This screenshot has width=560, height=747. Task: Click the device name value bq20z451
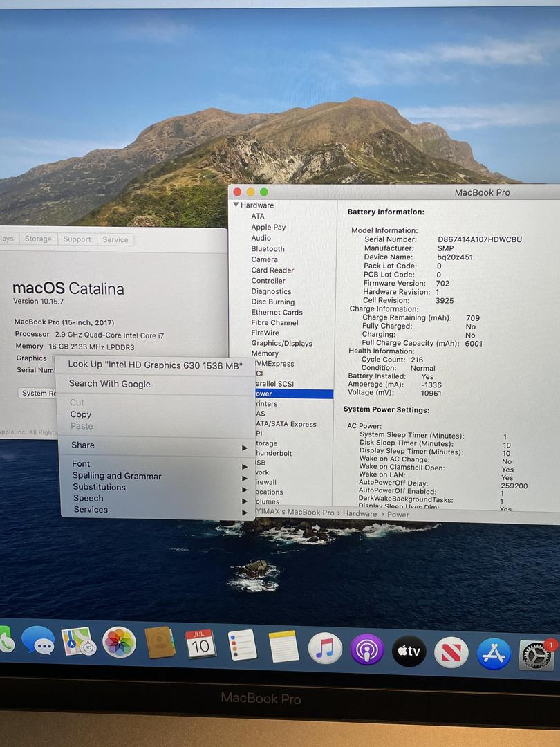[x=455, y=257]
